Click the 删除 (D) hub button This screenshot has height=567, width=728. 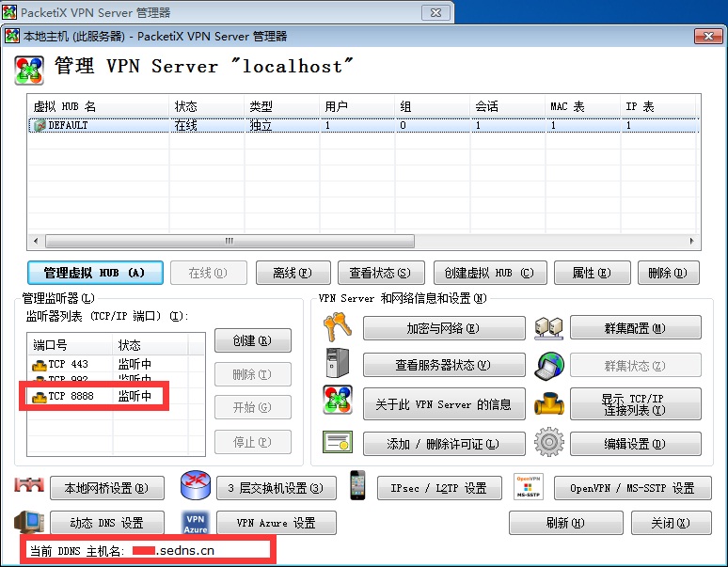pyautogui.click(x=668, y=273)
